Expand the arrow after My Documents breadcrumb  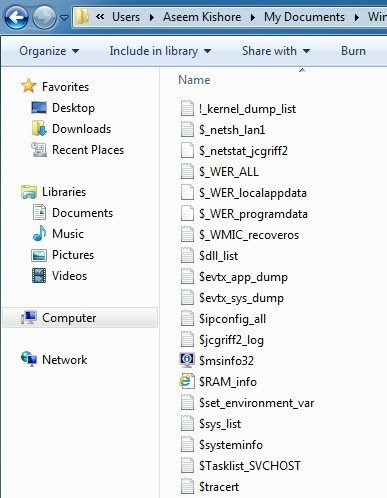[357, 17]
